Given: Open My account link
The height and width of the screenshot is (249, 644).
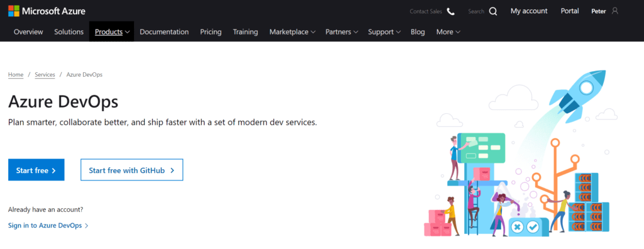Looking at the screenshot, I should pos(529,11).
